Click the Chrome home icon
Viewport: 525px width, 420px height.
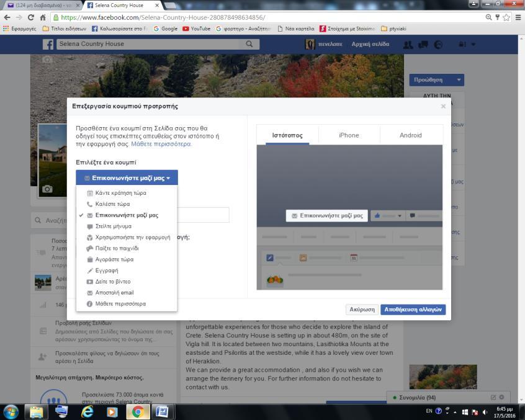tap(43, 17)
